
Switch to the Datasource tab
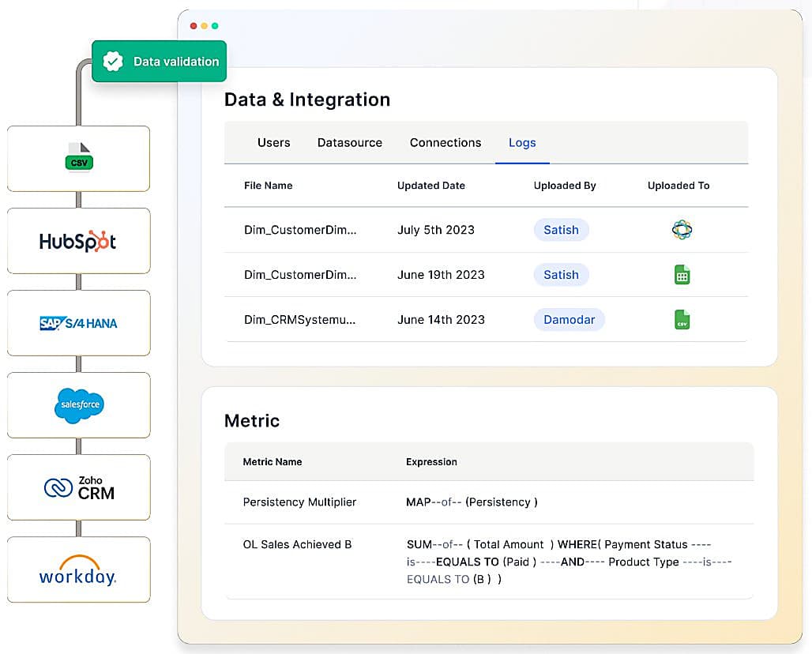(x=350, y=142)
